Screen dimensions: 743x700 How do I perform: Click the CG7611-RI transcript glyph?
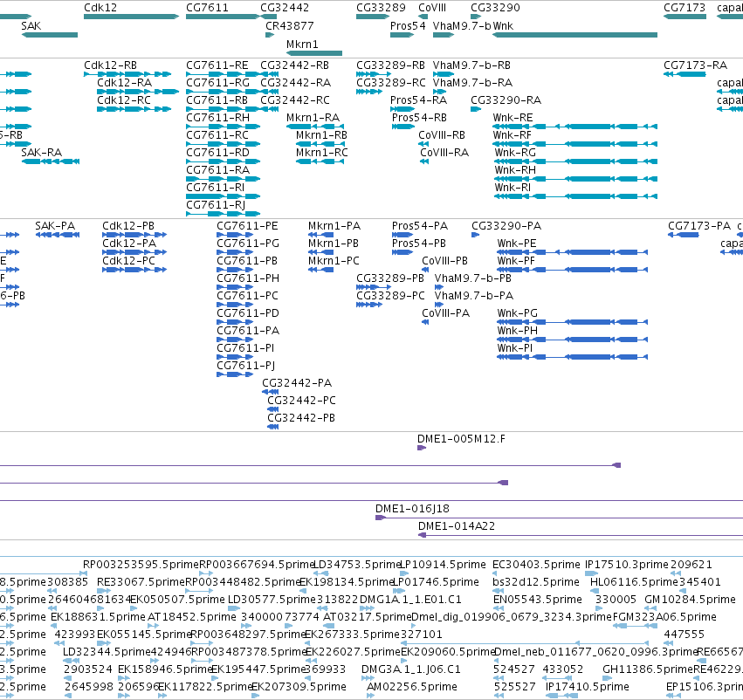pos(224,196)
